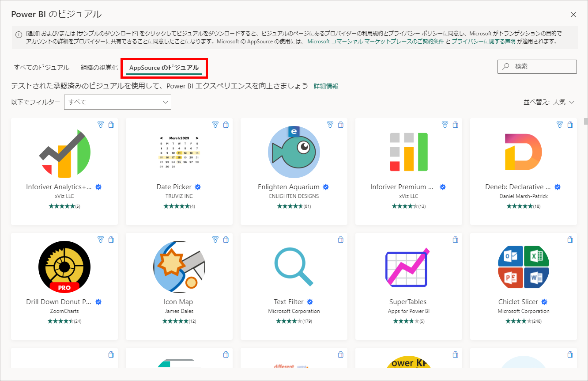Select the Drill Down Donut PRO icon
Screen dimensions: 588x381
click(x=64, y=267)
